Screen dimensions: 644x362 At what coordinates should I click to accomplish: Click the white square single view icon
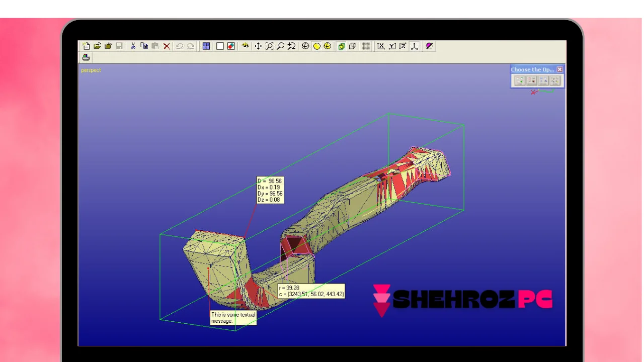tap(220, 46)
